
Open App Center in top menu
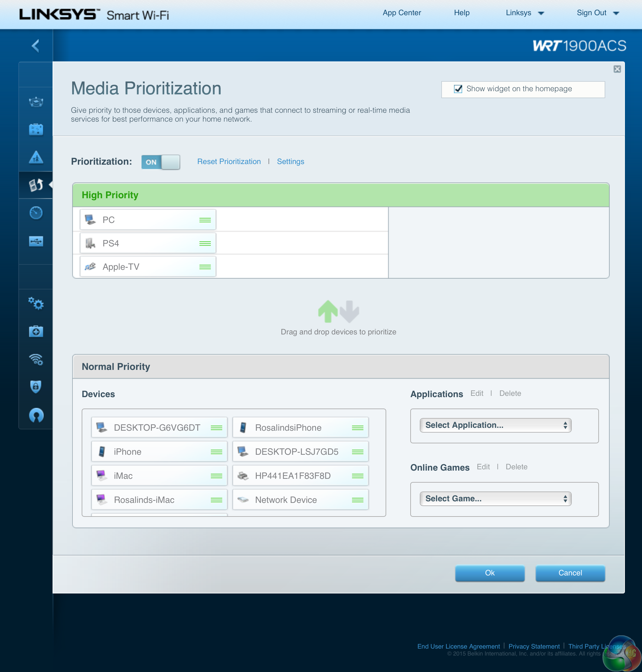click(x=401, y=13)
